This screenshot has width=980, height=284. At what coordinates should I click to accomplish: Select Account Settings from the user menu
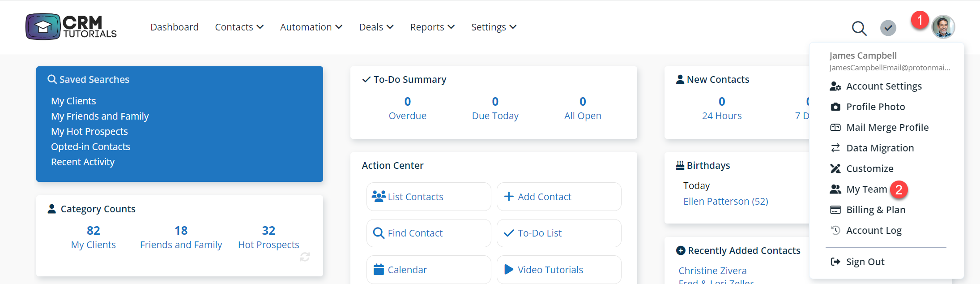pos(884,86)
